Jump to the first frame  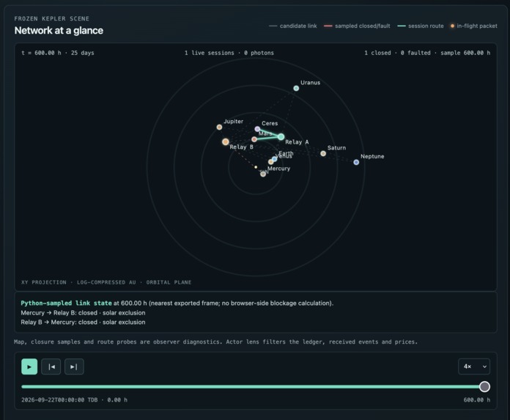click(51, 366)
